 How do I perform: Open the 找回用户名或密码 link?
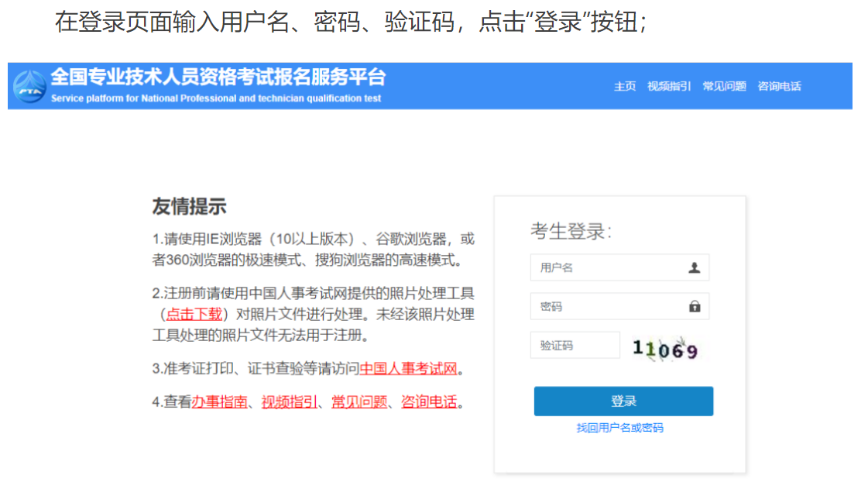619,428
